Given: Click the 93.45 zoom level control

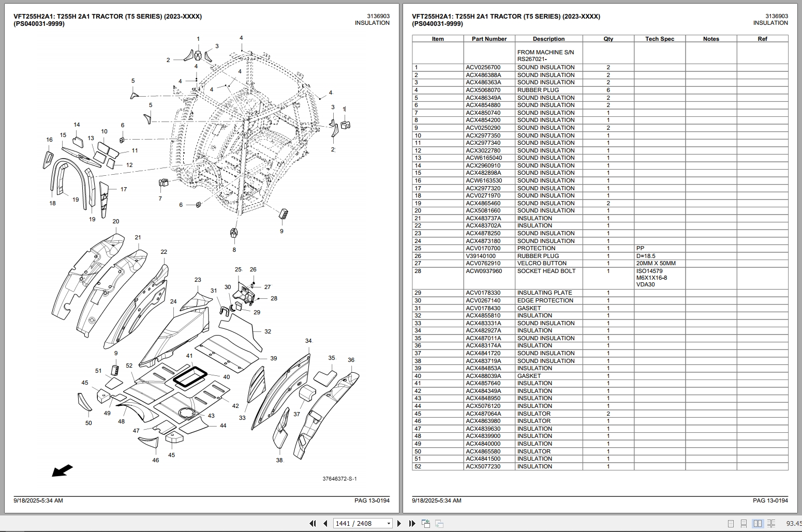Looking at the screenshot, I should click(x=795, y=523).
